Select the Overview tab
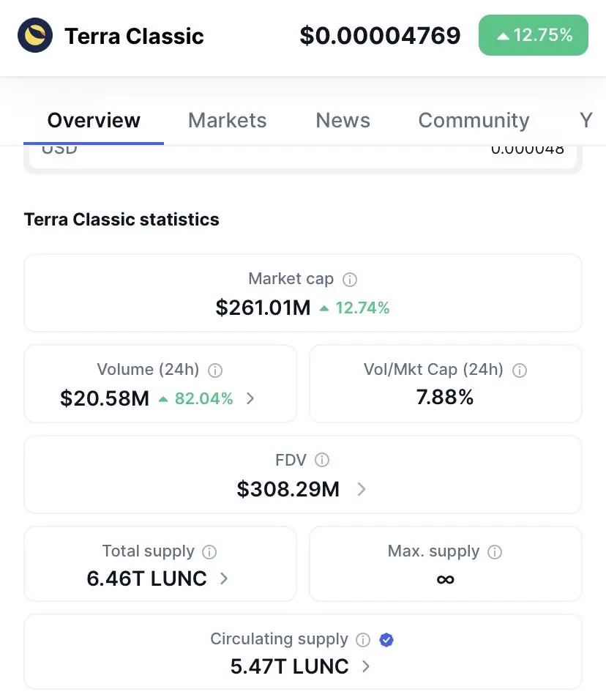The image size is (606, 700). point(94,120)
